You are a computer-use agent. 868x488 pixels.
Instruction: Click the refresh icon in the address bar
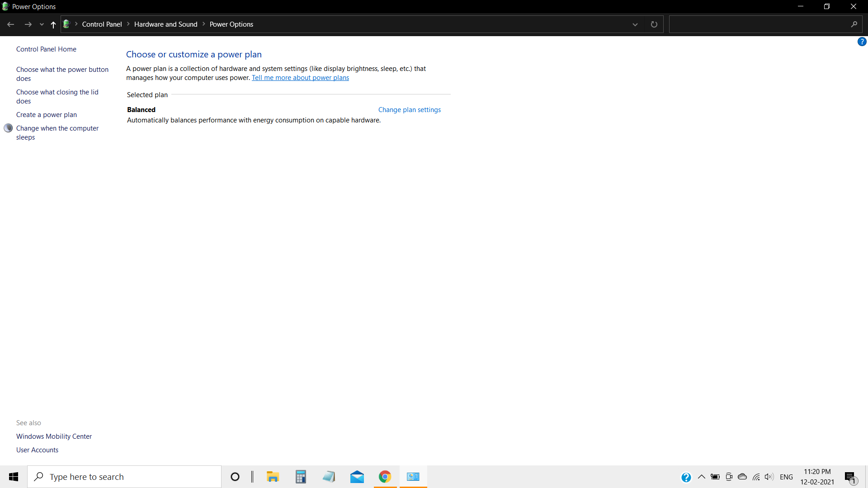[x=654, y=24]
